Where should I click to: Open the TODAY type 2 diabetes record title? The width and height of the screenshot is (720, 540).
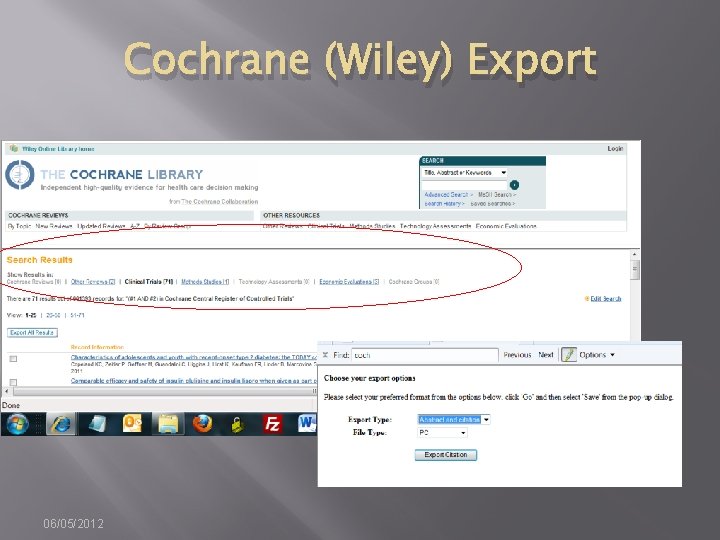(x=193, y=357)
